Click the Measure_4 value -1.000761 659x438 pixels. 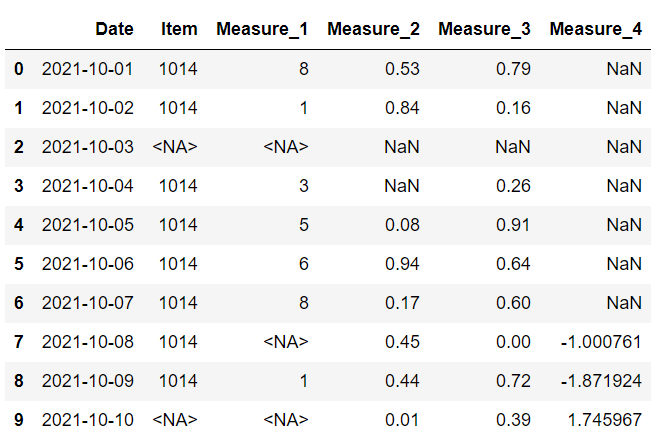coord(601,342)
